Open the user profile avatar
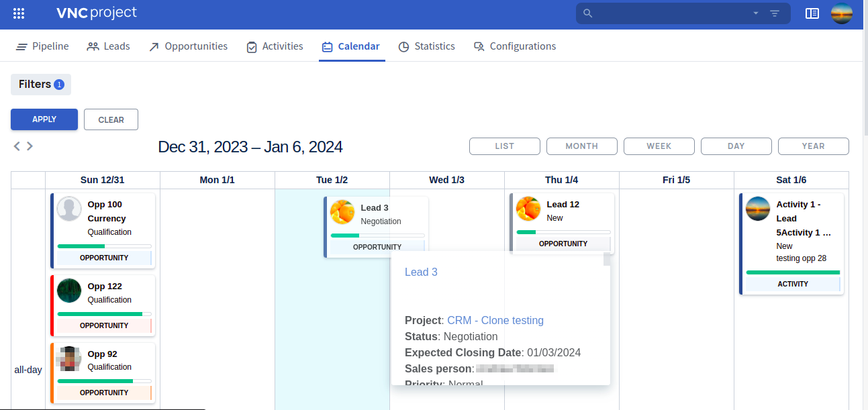 842,13
